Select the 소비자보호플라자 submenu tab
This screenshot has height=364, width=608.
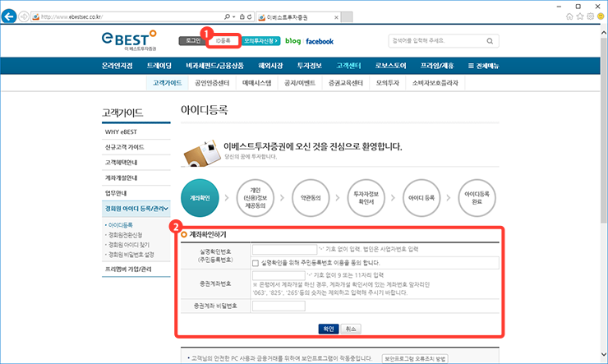(435, 83)
